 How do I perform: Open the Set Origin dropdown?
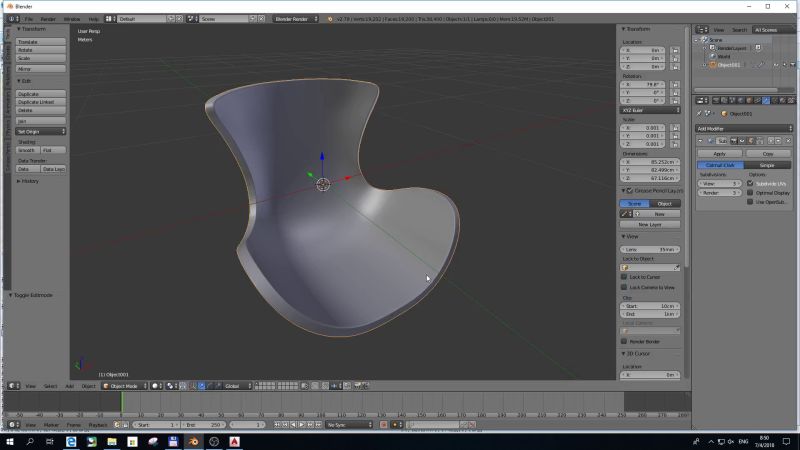point(41,132)
